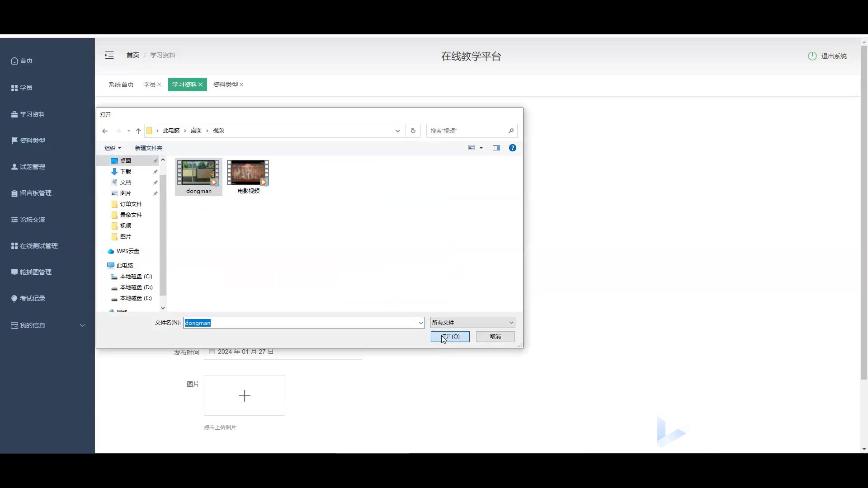Change view layout icon
Image resolution: width=868 pixels, height=488 pixels.
click(472, 148)
